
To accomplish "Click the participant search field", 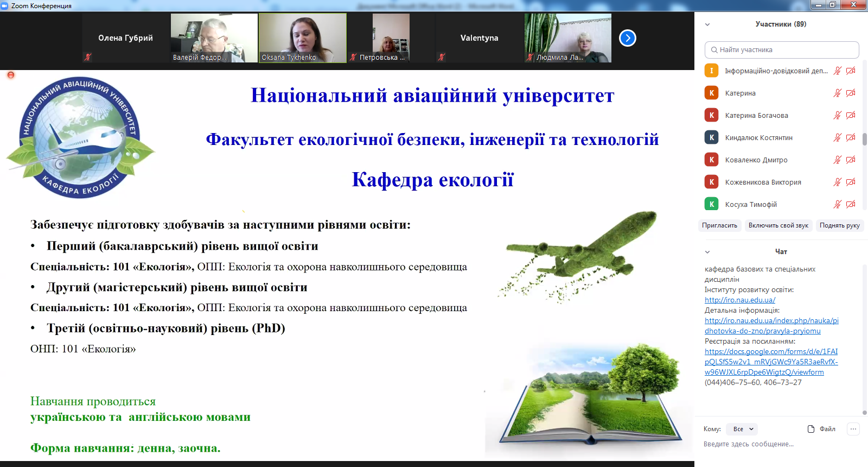I will pos(782,50).
